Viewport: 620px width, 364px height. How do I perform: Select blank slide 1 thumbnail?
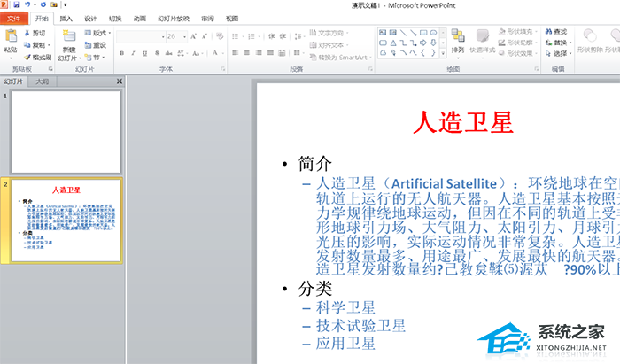(x=66, y=132)
